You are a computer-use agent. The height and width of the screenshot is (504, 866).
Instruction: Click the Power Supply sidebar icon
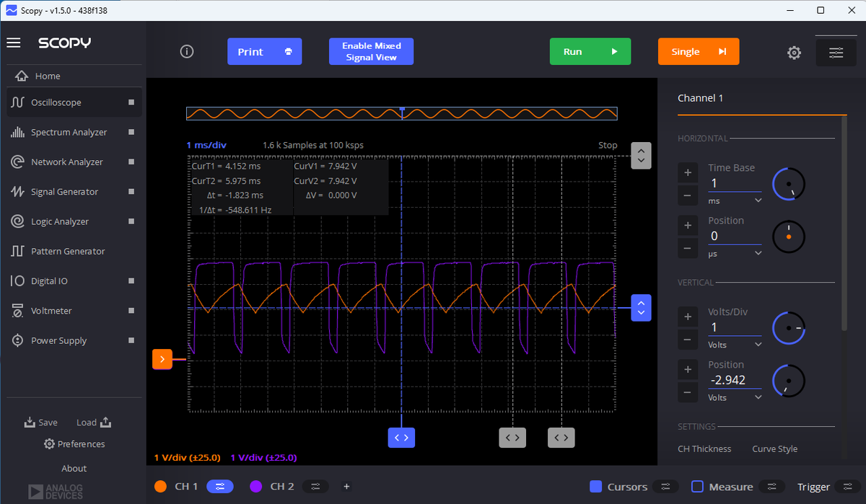(x=18, y=340)
